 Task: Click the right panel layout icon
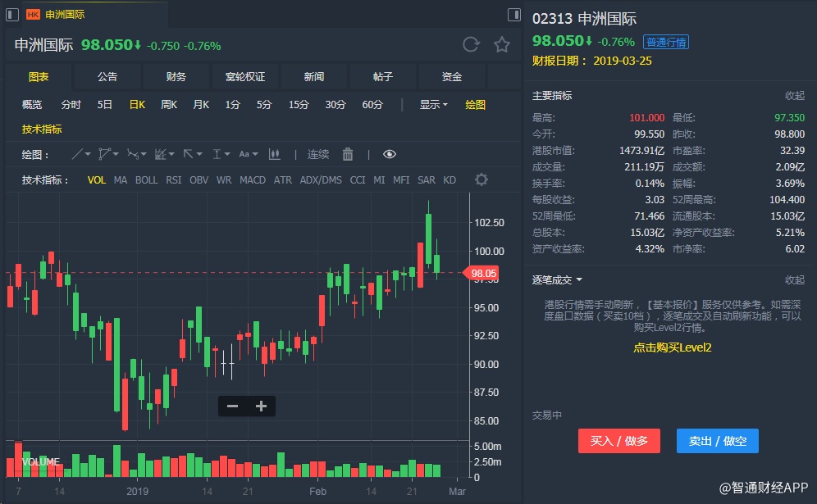click(514, 14)
